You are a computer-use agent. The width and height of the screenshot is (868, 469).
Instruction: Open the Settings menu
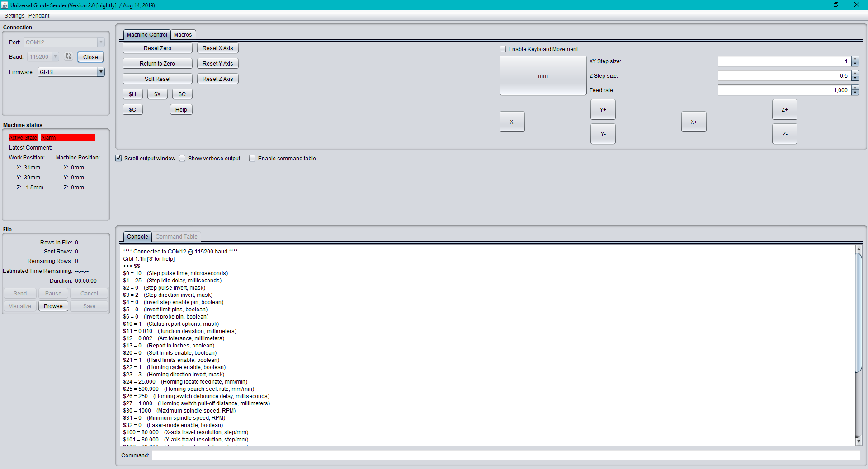click(x=14, y=15)
